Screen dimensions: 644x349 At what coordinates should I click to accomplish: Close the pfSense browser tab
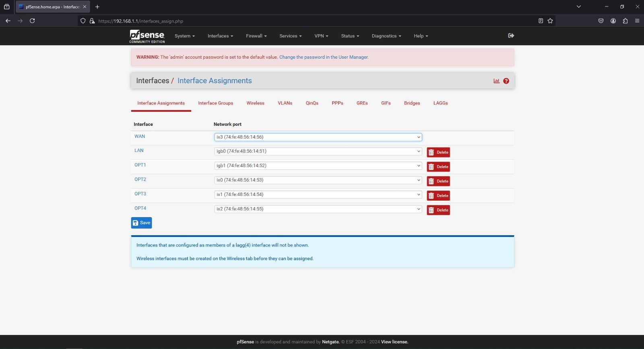coord(85,7)
